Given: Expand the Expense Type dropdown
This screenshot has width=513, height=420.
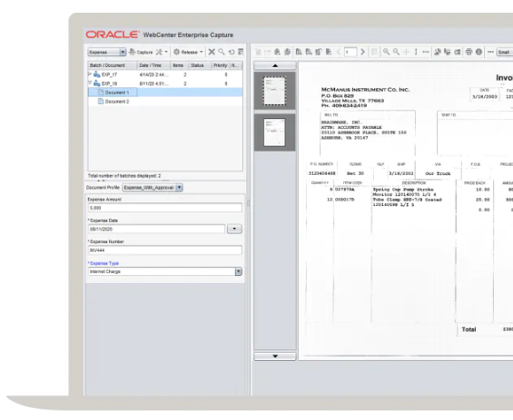Looking at the screenshot, I should 239,271.
